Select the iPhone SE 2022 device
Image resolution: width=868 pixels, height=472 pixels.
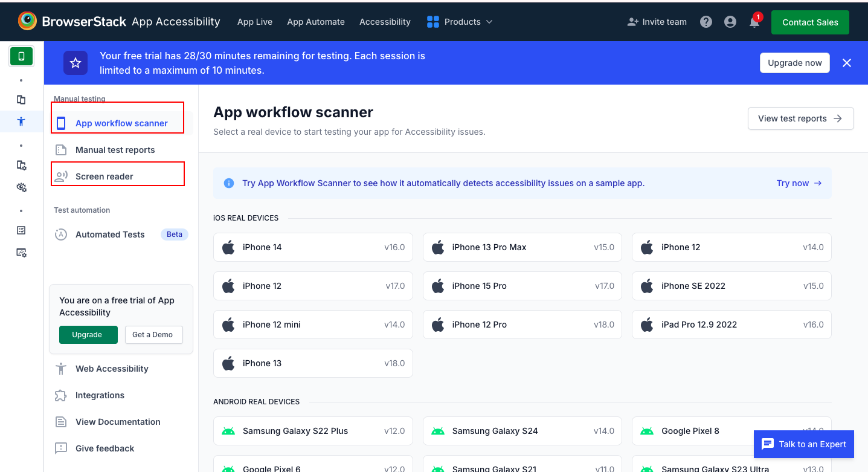click(731, 286)
